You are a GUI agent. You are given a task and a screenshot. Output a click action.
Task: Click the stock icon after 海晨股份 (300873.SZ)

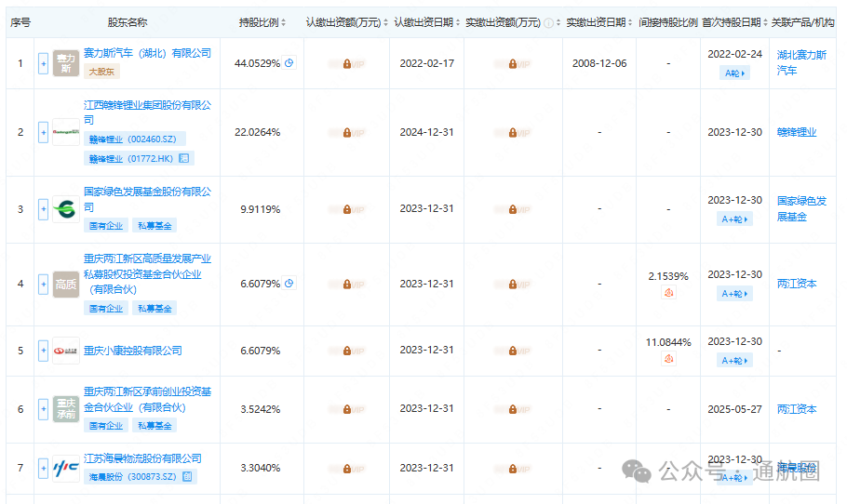click(187, 477)
